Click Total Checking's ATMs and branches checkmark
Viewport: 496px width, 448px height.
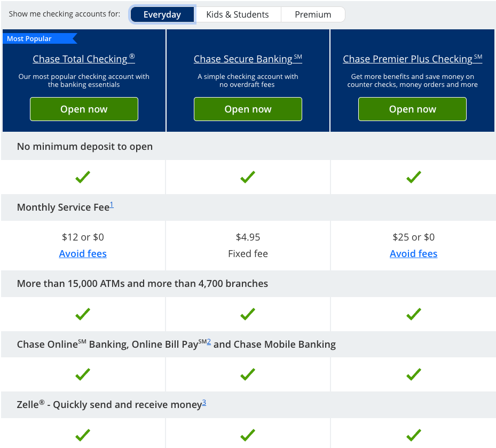pyautogui.click(x=83, y=314)
